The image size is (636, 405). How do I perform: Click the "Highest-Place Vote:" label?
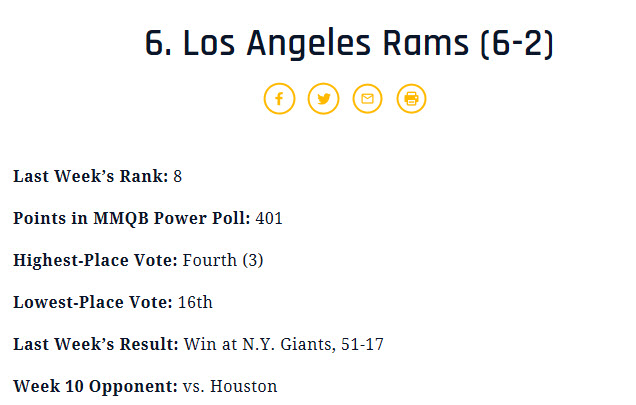pyautogui.click(x=95, y=260)
